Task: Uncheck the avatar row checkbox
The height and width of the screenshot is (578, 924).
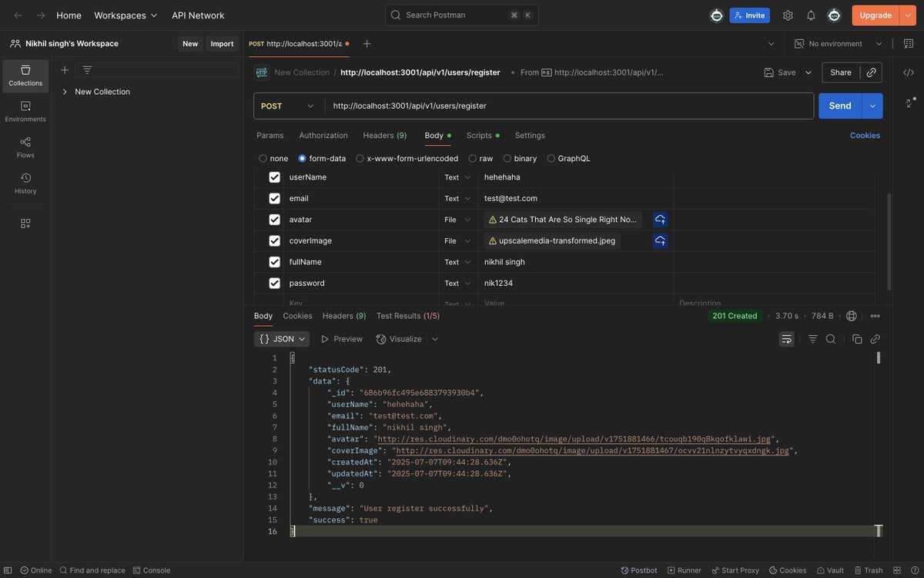Action: tap(274, 220)
